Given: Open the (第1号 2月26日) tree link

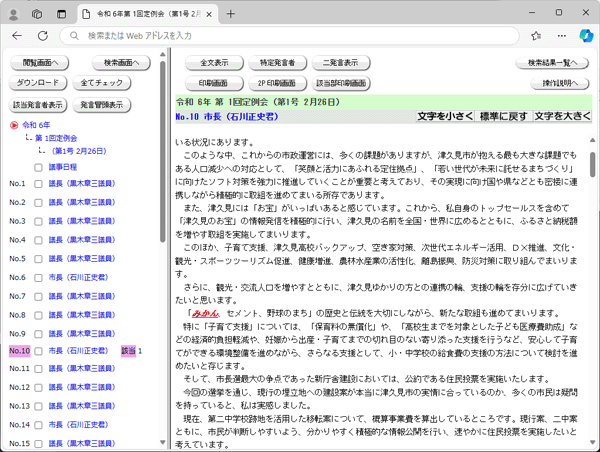Looking at the screenshot, I should [x=78, y=151].
